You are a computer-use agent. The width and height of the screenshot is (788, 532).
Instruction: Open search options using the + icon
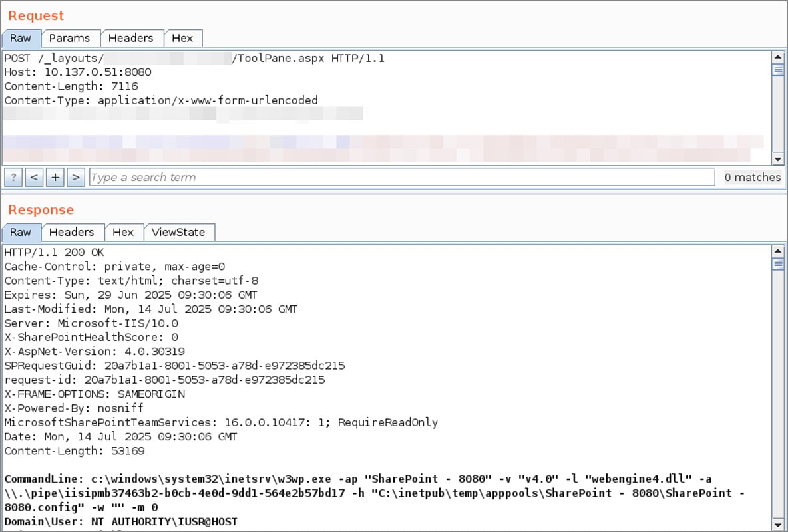pyautogui.click(x=55, y=177)
